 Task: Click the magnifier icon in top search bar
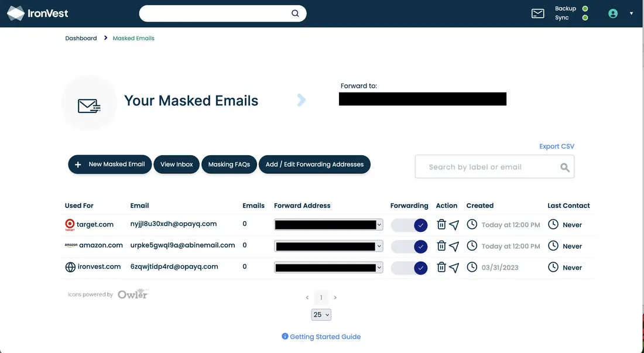[x=295, y=13]
